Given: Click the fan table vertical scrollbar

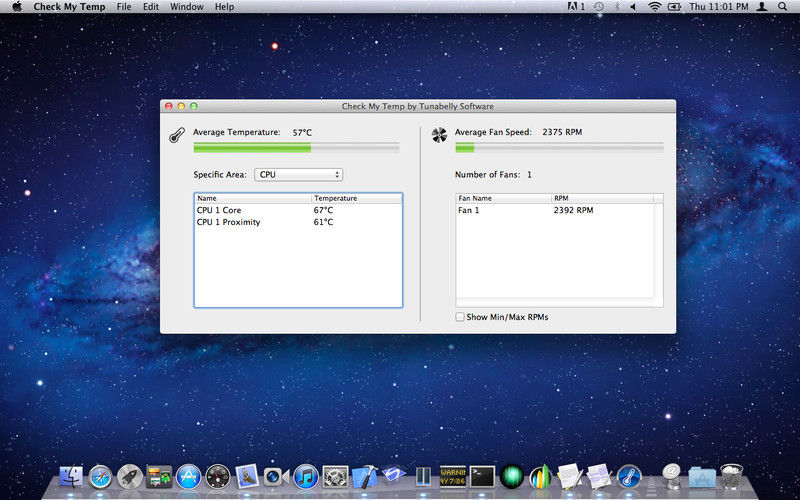Looking at the screenshot, I should pyautogui.click(x=658, y=250).
